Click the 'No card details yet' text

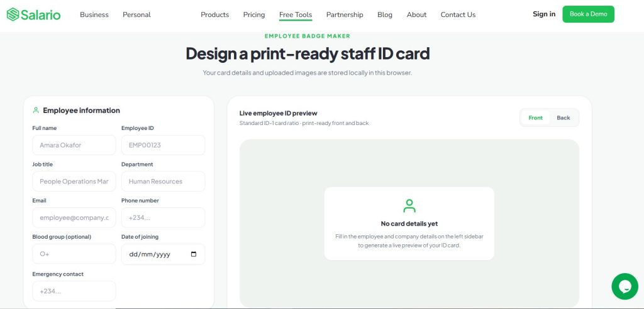[409, 224]
